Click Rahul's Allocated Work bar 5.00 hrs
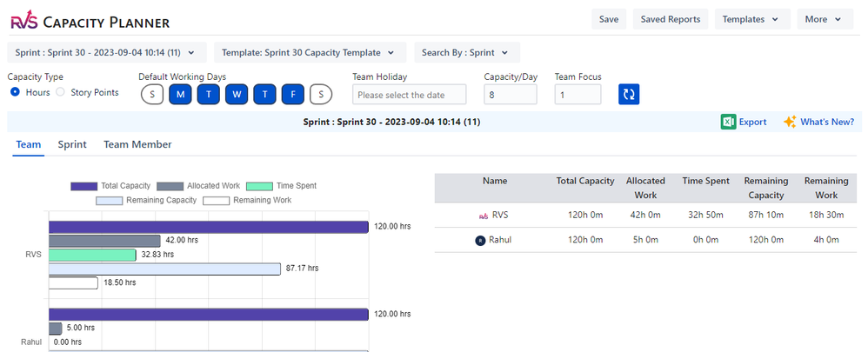Viewport: 868px width, 352px height. pos(56,329)
